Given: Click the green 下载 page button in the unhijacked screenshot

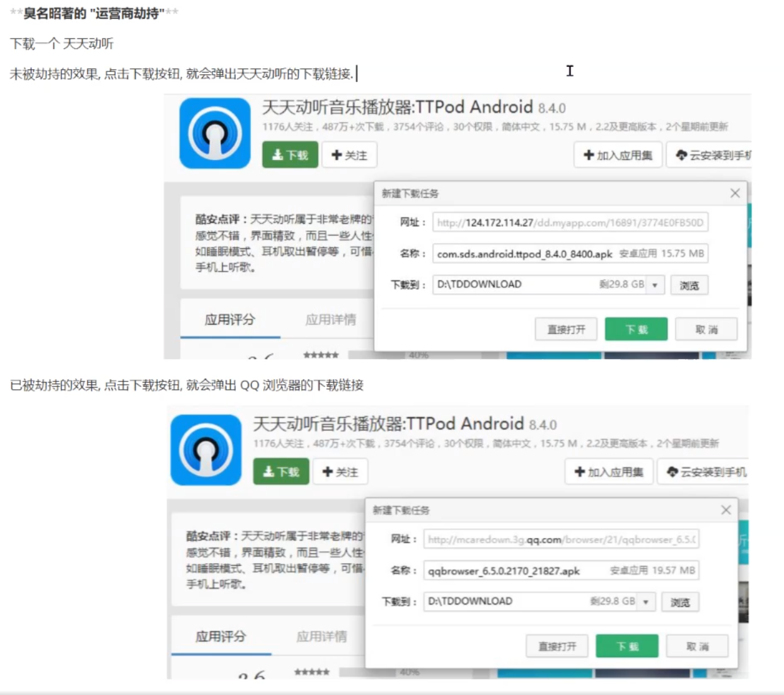Looking at the screenshot, I should pos(290,155).
